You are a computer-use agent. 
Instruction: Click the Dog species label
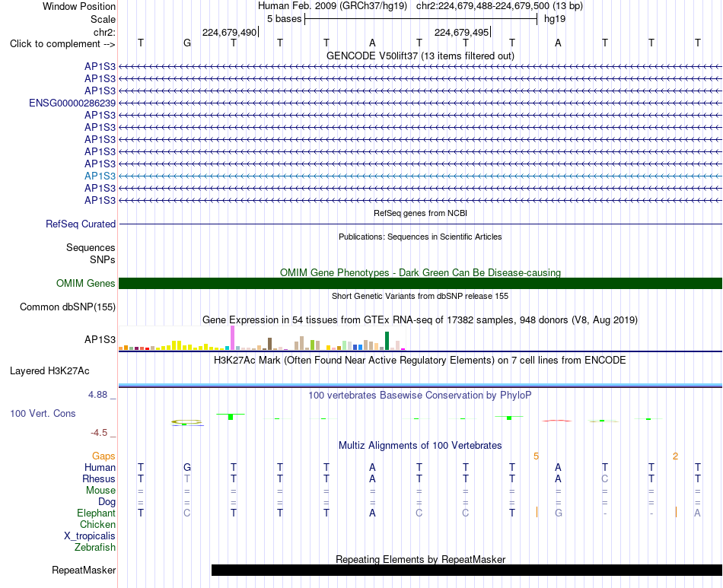pyautogui.click(x=107, y=502)
